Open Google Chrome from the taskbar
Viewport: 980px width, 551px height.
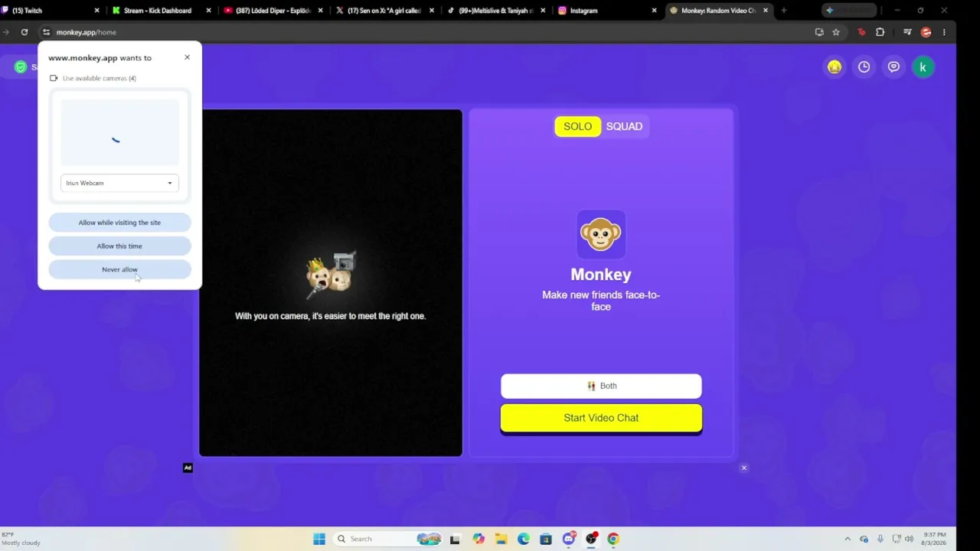[613, 539]
